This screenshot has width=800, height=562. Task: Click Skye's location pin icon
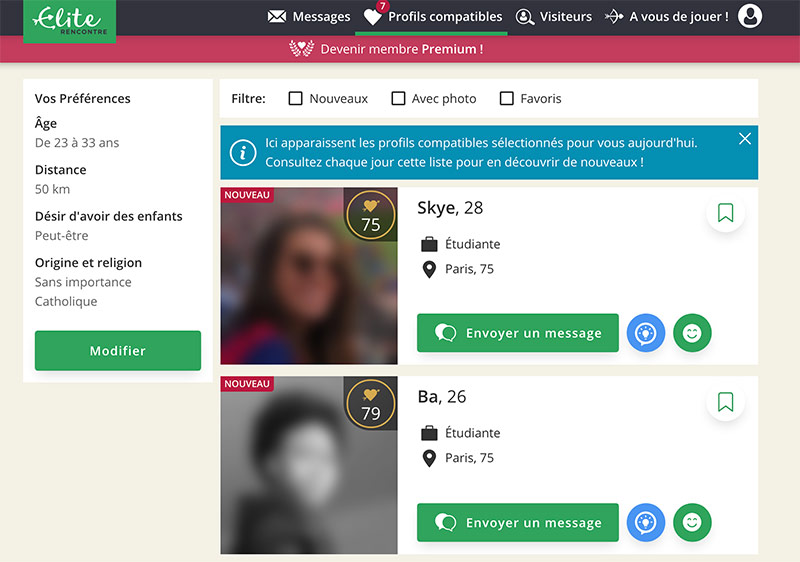click(430, 269)
